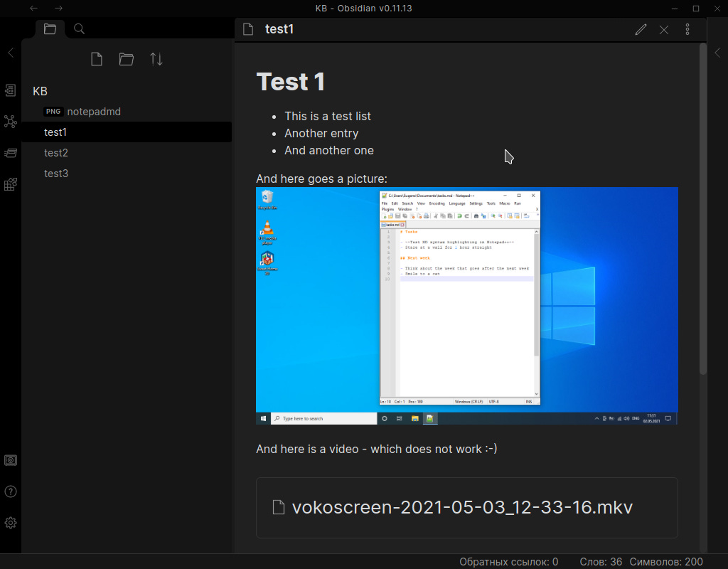
Task: Expand the right sidebar
Action: click(717, 52)
